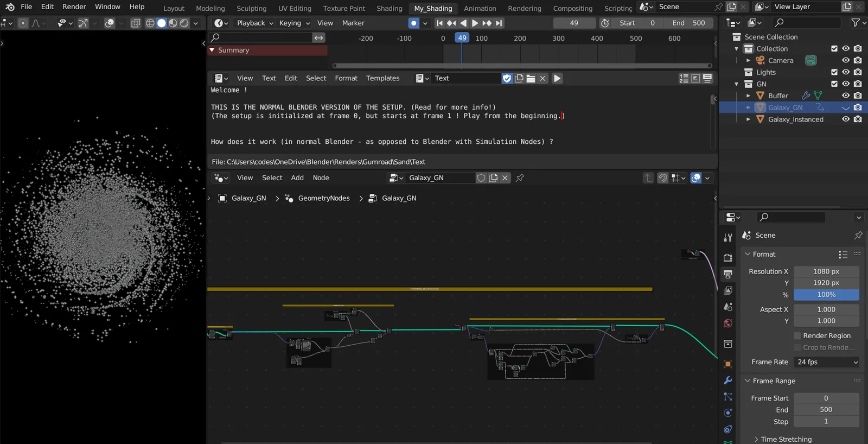Uncheck the Lights collection exclude checkbox
This screenshot has height=444, width=868.
click(834, 72)
